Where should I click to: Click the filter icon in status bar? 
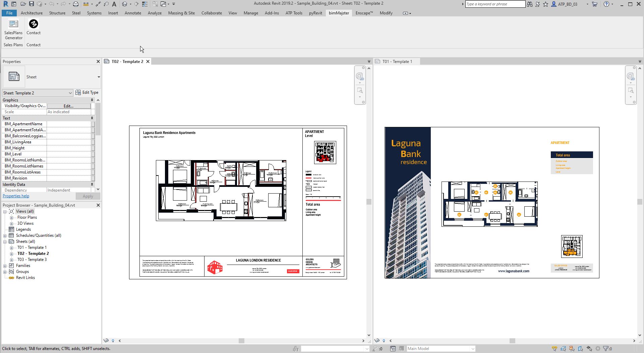[606, 349]
